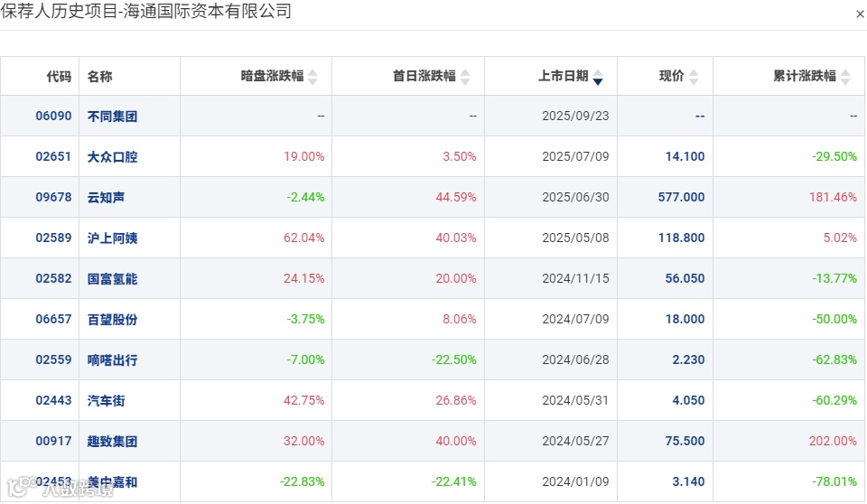
Task: Click listing date 2025/07/09
Action: pos(575,156)
